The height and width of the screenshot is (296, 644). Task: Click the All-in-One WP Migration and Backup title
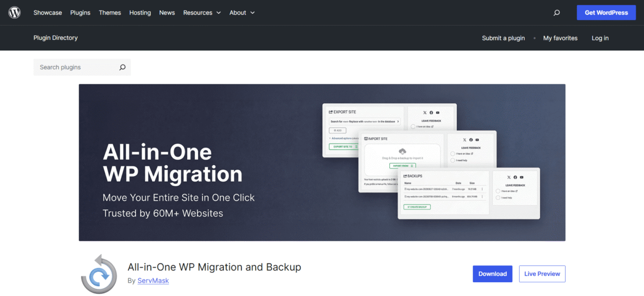pyautogui.click(x=214, y=267)
